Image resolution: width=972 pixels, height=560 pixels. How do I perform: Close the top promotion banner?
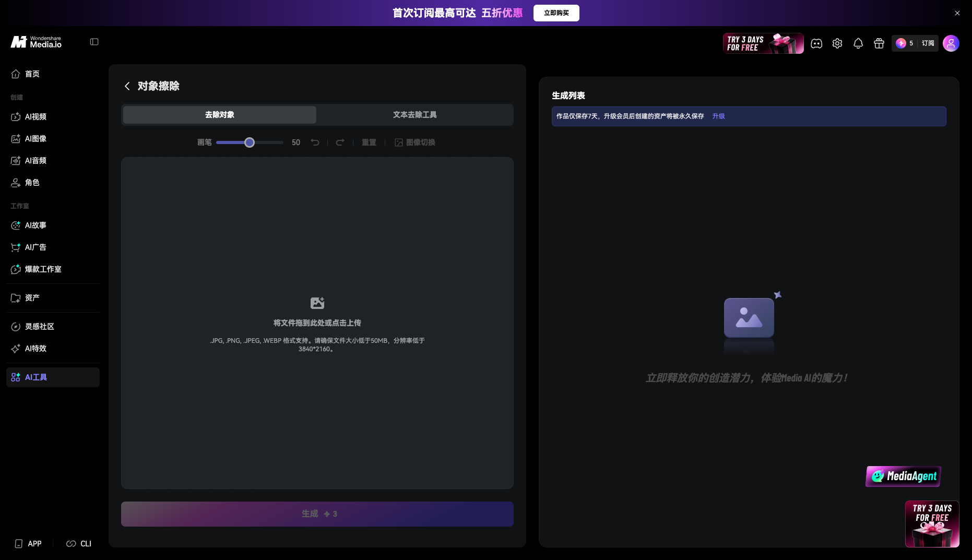(x=957, y=13)
